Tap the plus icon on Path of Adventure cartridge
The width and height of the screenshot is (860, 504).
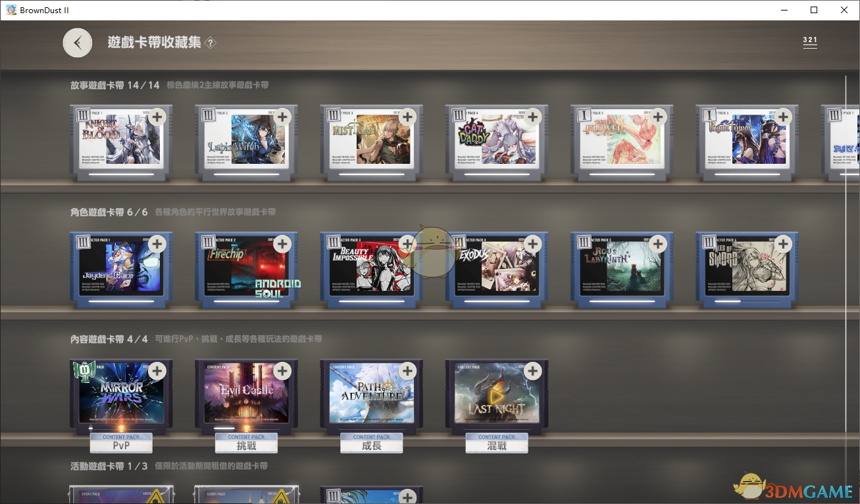(x=408, y=371)
